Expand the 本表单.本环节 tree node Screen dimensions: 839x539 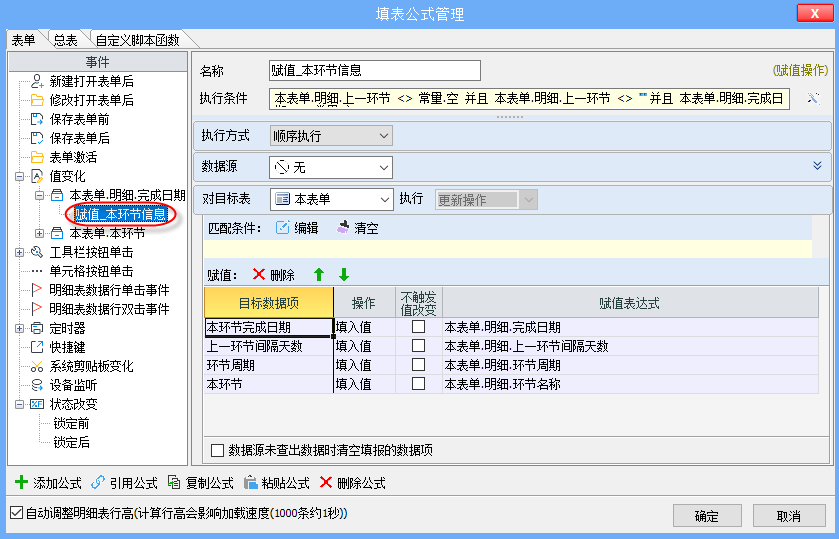[40, 233]
